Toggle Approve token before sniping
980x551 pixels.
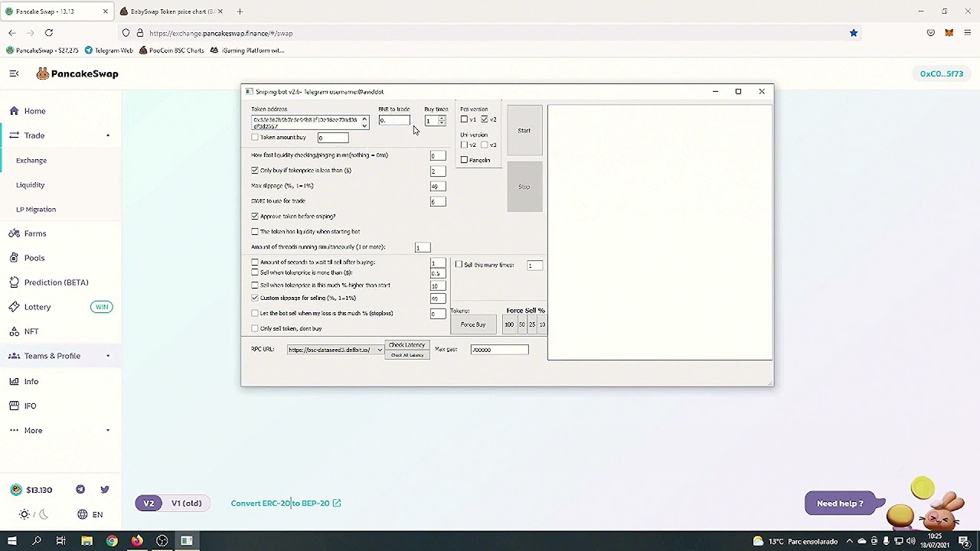pyautogui.click(x=255, y=216)
